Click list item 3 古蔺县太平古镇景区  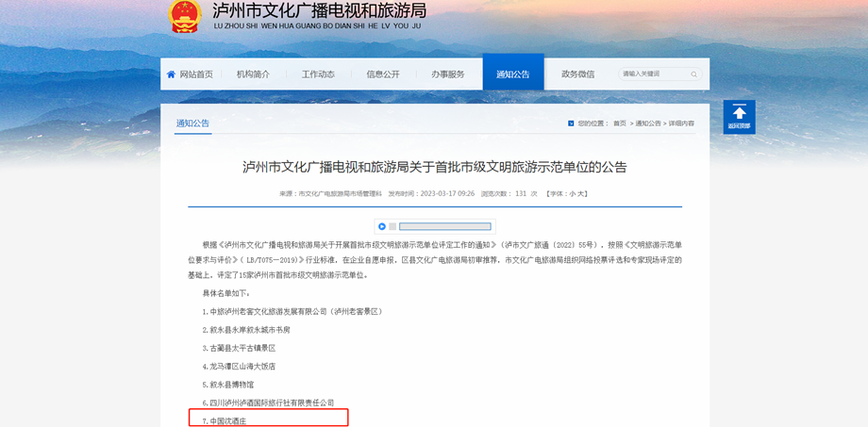pyautogui.click(x=239, y=348)
